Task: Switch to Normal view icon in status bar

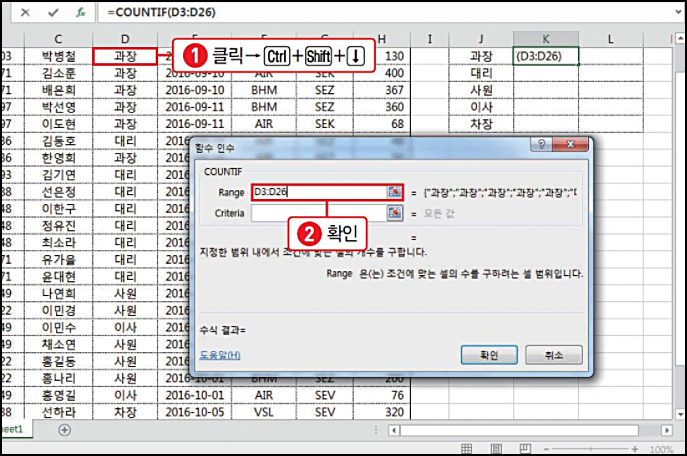Action: pos(467,449)
